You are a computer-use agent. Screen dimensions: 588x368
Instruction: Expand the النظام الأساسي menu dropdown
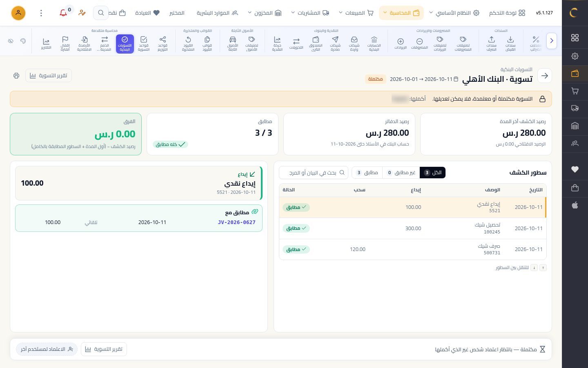click(x=454, y=13)
